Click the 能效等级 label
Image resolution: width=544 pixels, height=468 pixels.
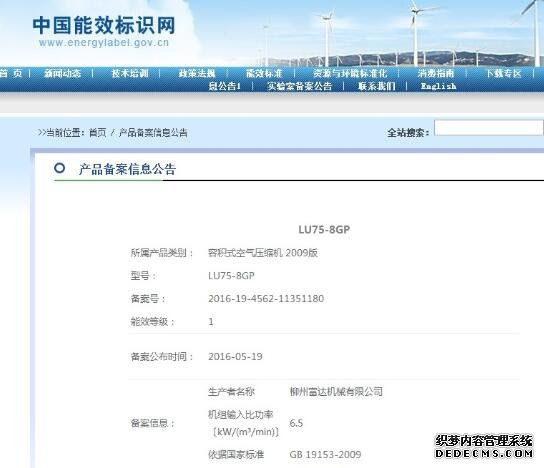click(152, 322)
